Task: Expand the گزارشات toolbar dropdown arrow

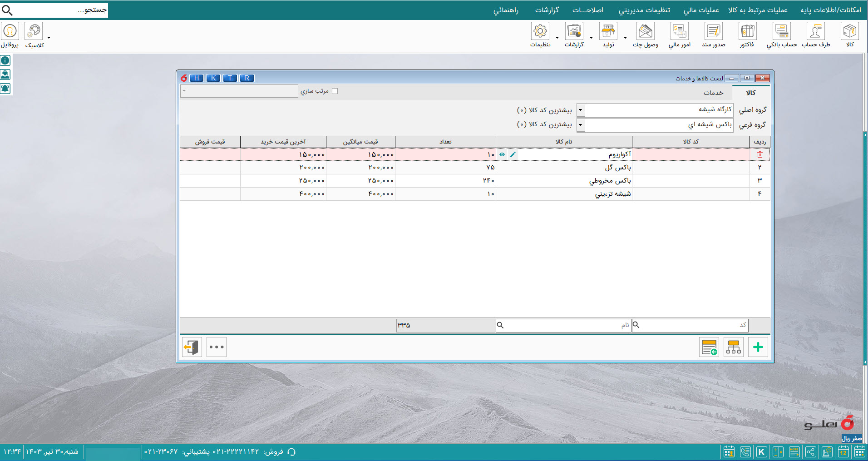Action: (592, 38)
